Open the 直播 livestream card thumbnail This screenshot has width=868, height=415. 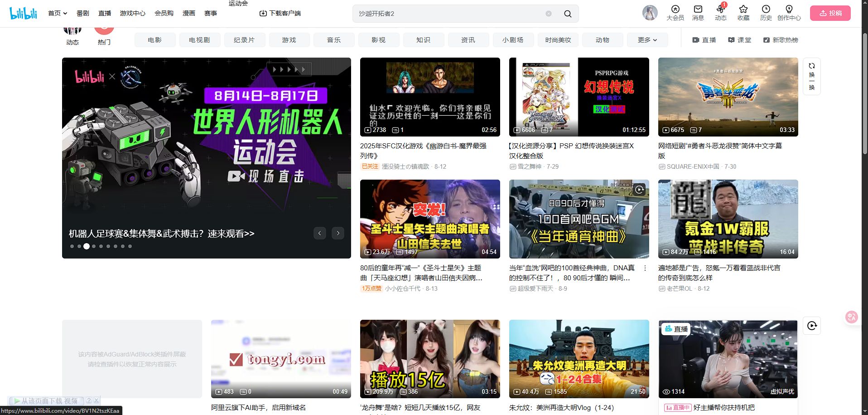click(728, 359)
